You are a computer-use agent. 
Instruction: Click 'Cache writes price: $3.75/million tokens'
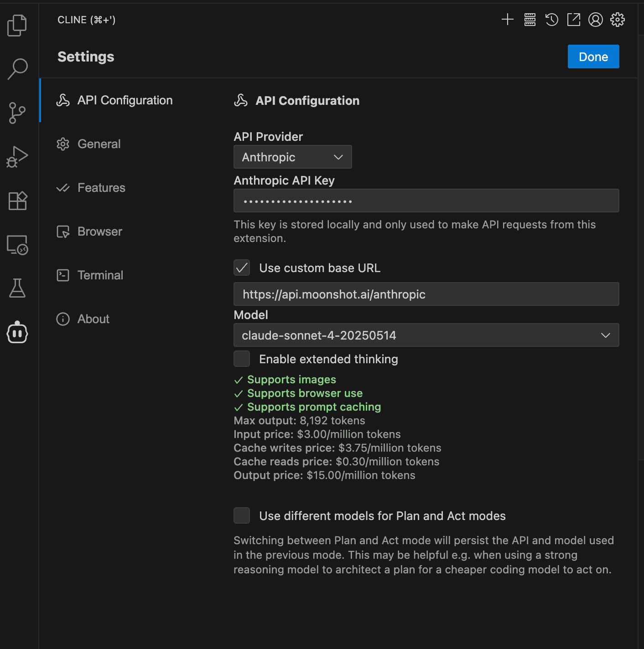point(338,448)
